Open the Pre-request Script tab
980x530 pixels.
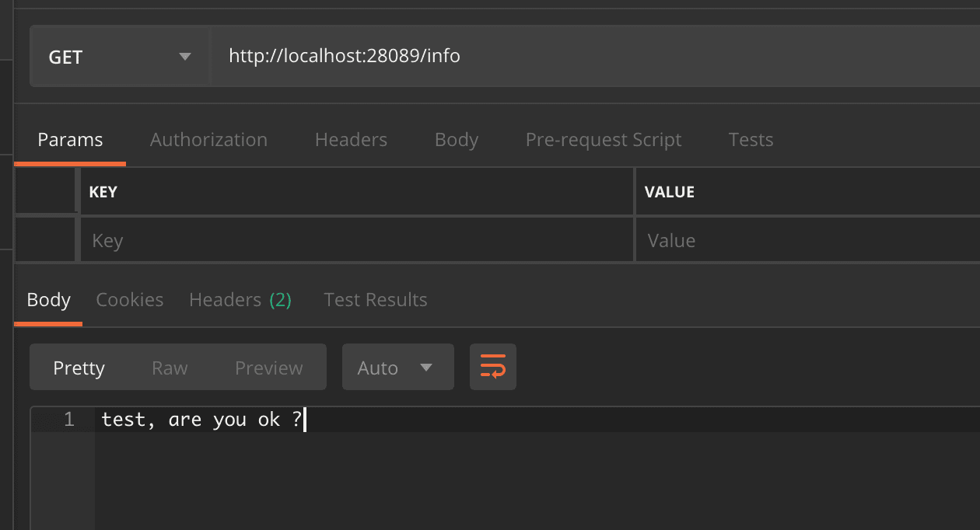click(604, 140)
